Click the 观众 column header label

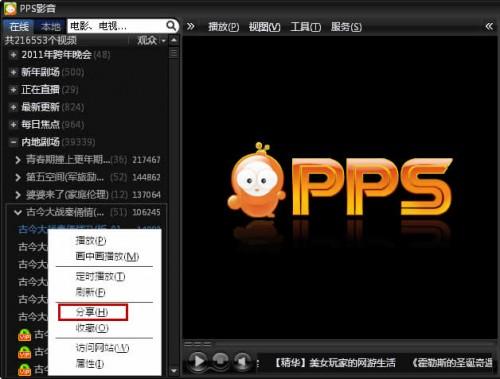pos(147,41)
